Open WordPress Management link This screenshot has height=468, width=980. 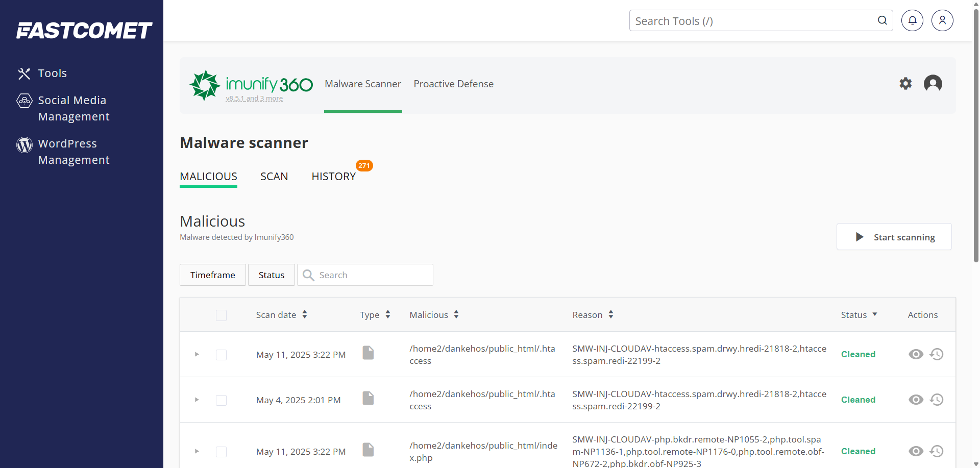pyautogui.click(x=74, y=152)
